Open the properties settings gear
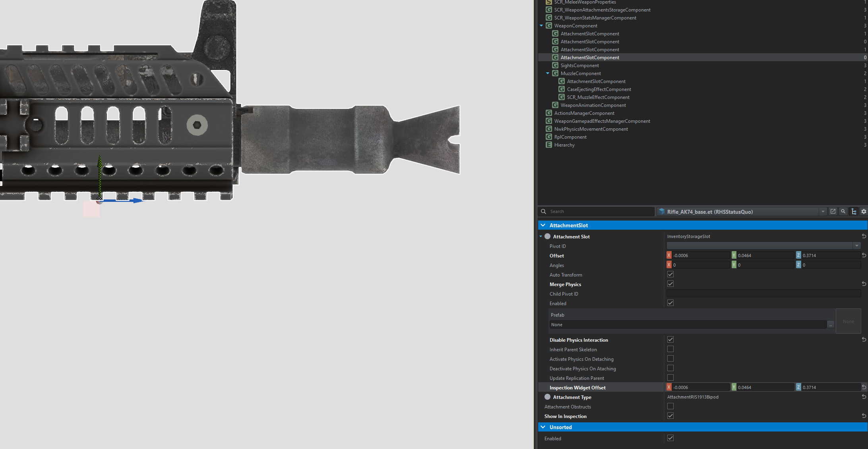Screen dimensions: 868x449 864,212
